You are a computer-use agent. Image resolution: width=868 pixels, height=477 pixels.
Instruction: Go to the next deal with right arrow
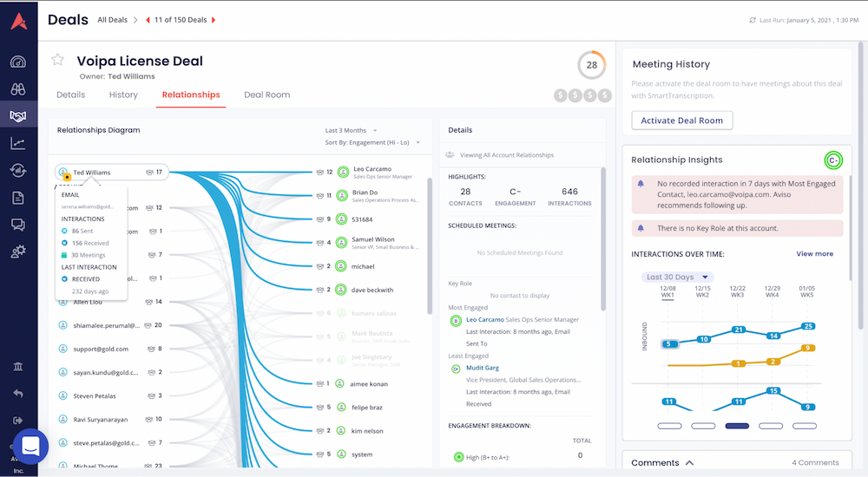[x=214, y=19]
